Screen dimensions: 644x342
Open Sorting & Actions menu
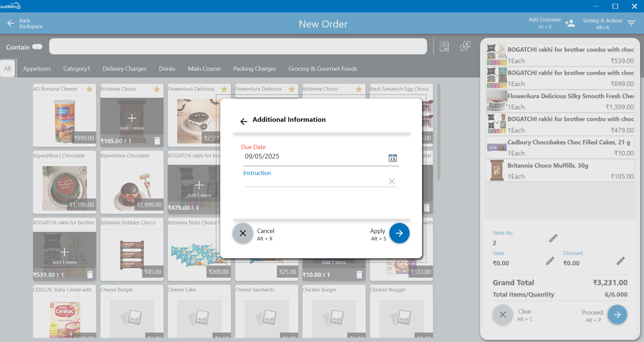pyautogui.click(x=631, y=23)
